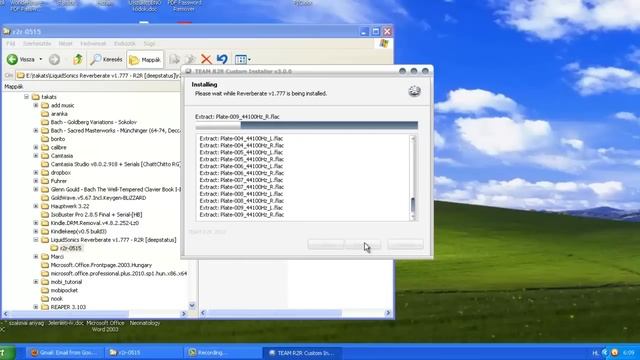Viewport: 640px width, 360px height.
Task: Click the red X delete toolbar icon
Action: pos(206,60)
